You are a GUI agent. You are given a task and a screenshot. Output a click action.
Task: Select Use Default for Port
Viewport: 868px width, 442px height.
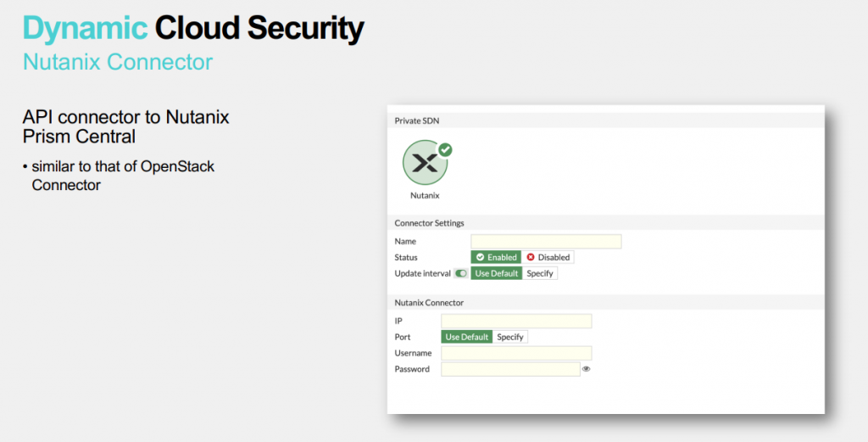point(467,337)
